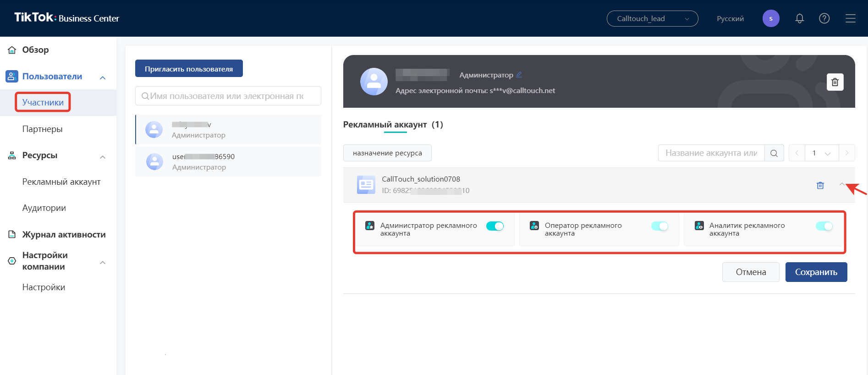
Task: Click Отмена button
Action: 751,272
